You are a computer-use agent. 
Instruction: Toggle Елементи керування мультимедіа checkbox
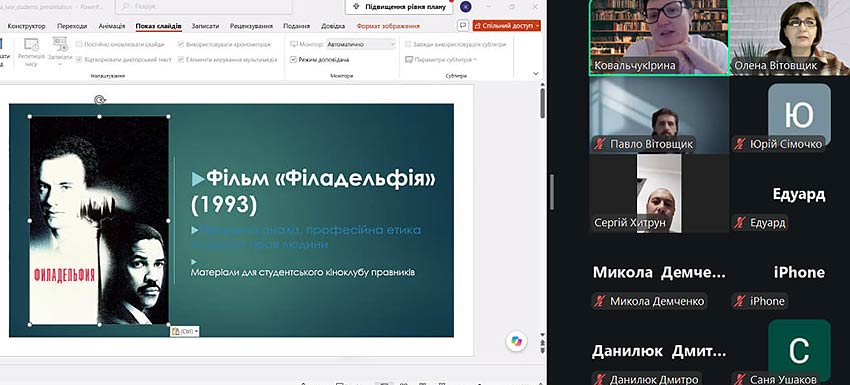click(x=181, y=60)
